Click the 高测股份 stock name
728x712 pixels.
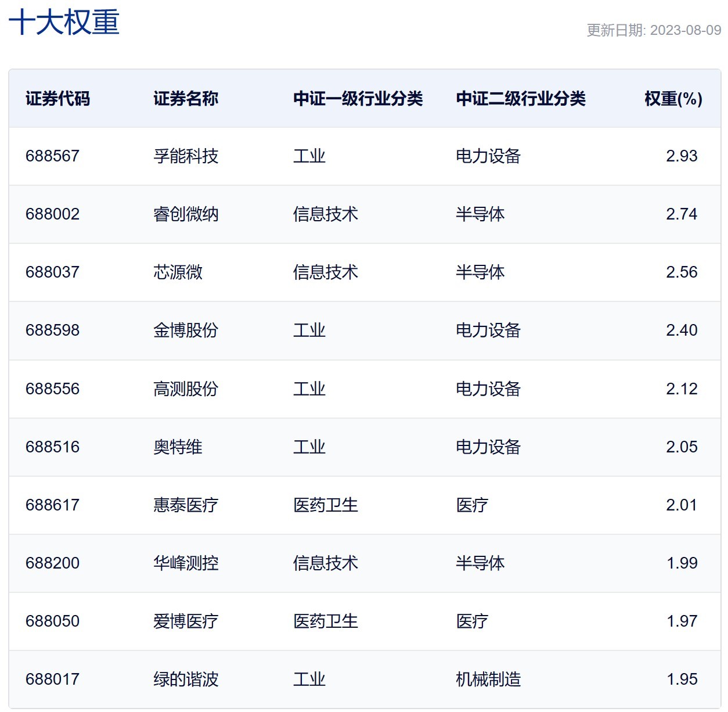click(185, 389)
